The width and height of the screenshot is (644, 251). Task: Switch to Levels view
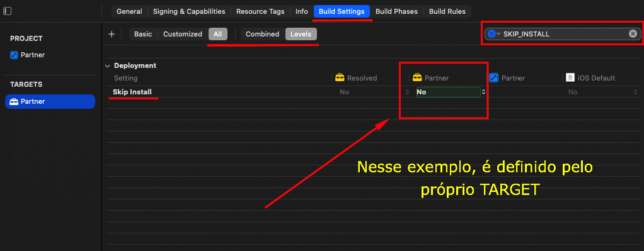click(x=301, y=34)
